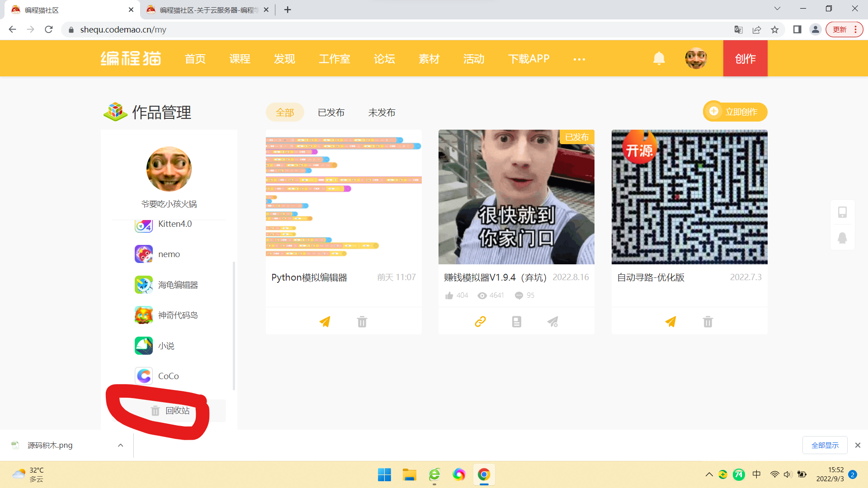
Task: Open the notification bell in the header
Action: click(659, 58)
